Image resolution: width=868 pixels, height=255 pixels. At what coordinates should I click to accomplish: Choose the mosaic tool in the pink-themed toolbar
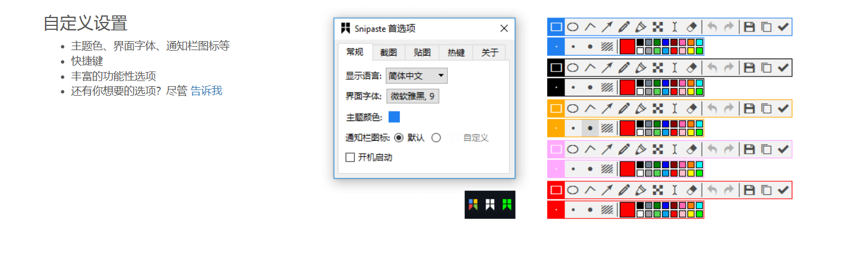click(658, 149)
